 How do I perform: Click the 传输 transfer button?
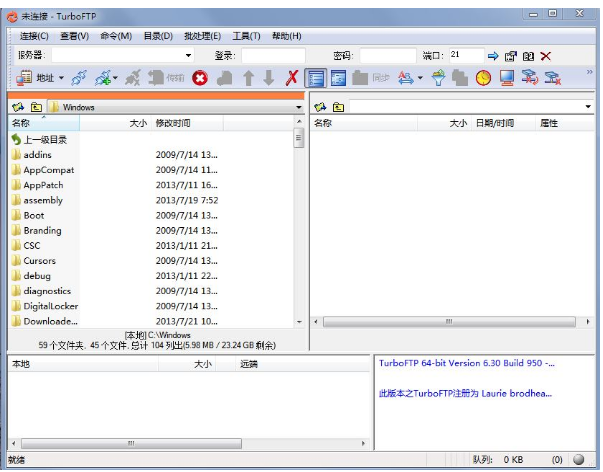coord(167,78)
